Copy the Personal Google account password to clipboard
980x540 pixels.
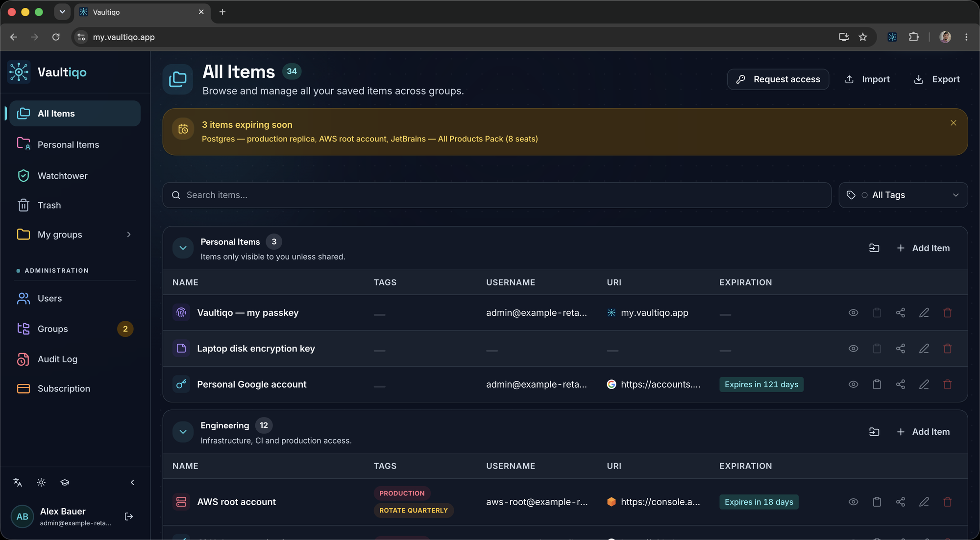coord(877,384)
